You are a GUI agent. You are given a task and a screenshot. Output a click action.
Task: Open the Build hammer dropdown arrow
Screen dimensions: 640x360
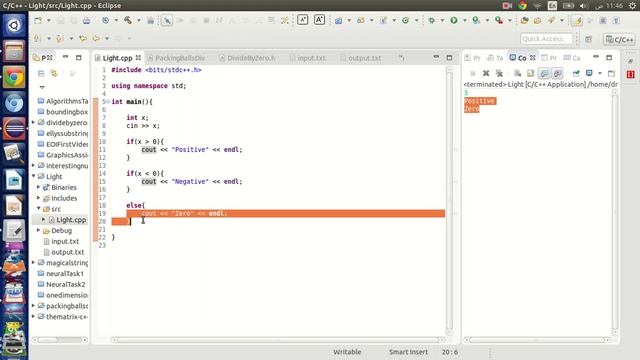[138, 20]
